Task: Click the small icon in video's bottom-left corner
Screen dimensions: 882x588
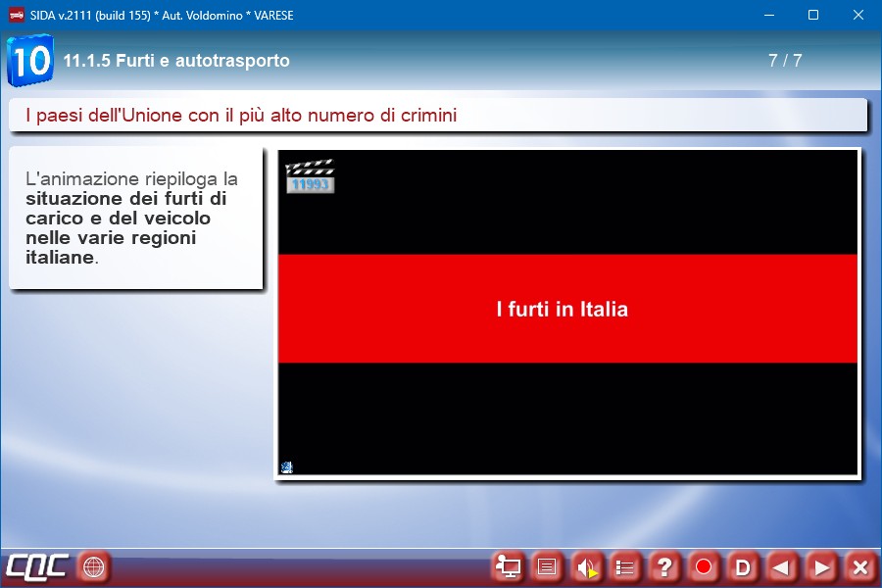Action: pos(287,467)
